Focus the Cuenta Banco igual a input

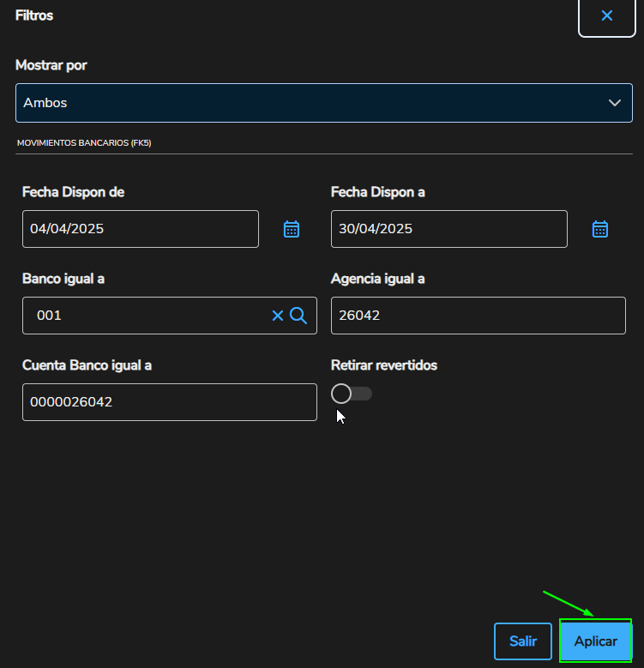coord(169,402)
